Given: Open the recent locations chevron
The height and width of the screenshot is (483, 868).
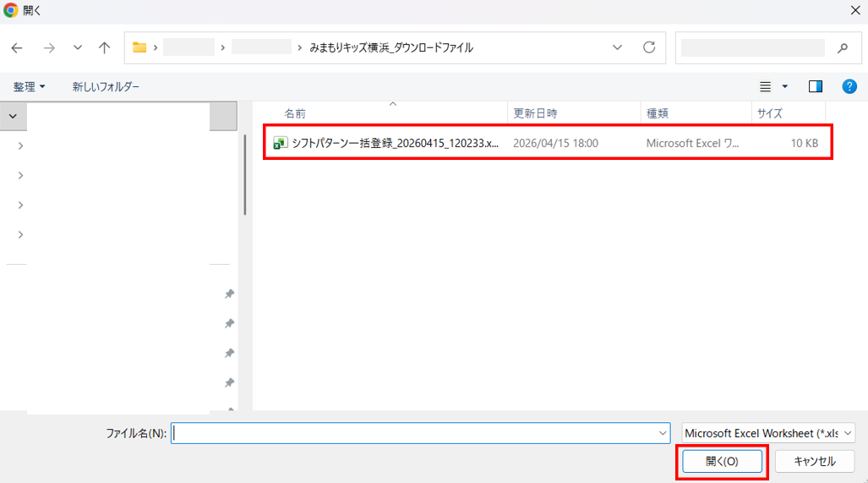Looking at the screenshot, I should pos(77,48).
